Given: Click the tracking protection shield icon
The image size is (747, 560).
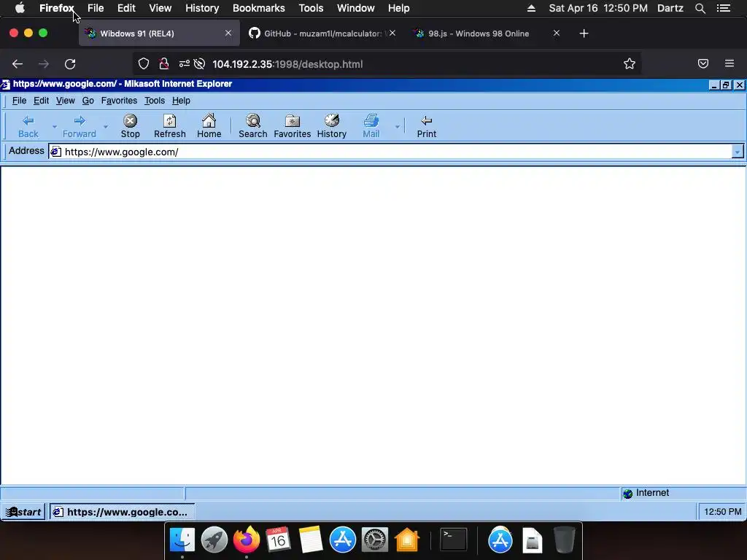Looking at the screenshot, I should point(144,64).
